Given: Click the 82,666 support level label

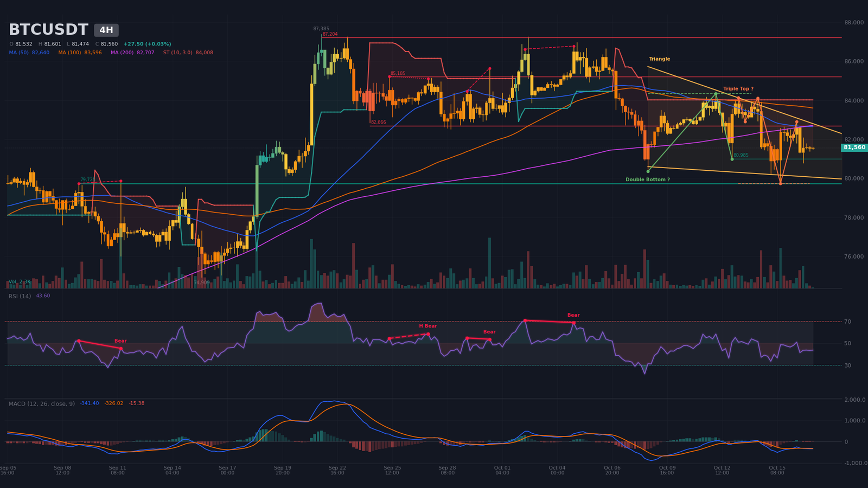Looking at the screenshot, I should click(379, 123).
